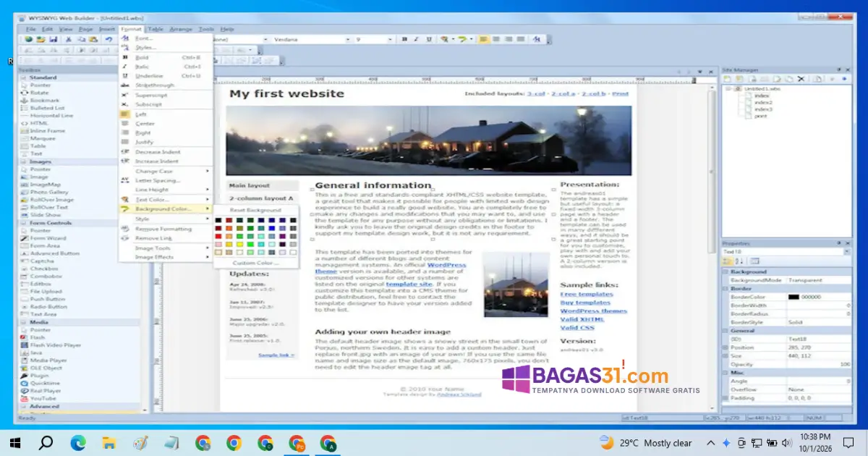Toggle Left alignment in the Format menu
Viewport: 868px width, 456px height.
[x=166, y=114]
